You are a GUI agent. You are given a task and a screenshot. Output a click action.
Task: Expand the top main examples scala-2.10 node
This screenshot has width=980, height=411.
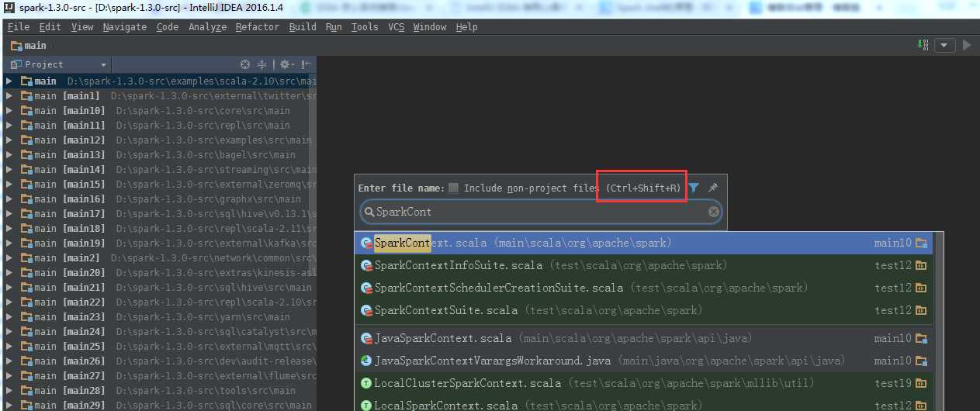9,81
